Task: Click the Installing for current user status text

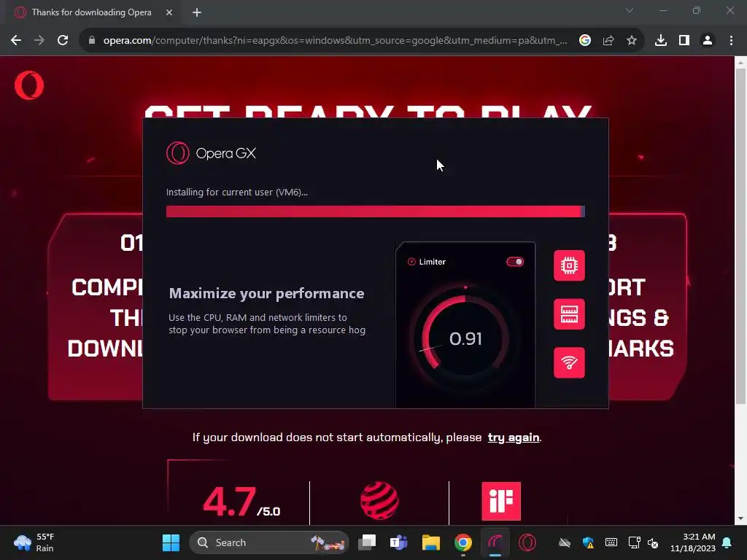Action: click(x=237, y=192)
